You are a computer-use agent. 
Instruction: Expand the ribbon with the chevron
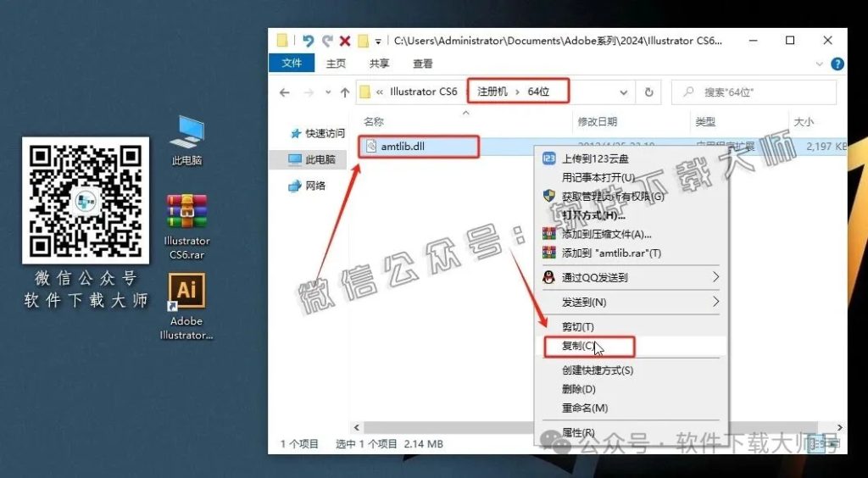coord(820,64)
